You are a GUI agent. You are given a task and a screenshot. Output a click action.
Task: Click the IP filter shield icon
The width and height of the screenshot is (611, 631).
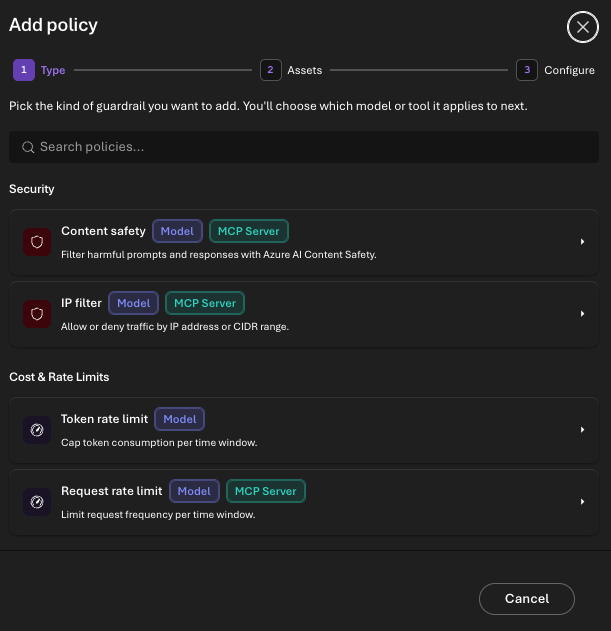click(37, 314)
